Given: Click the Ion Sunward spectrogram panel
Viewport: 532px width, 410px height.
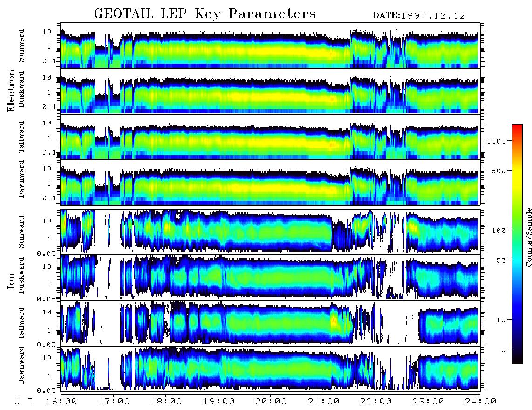Looking at the screenshot, I should click(270, 232).
